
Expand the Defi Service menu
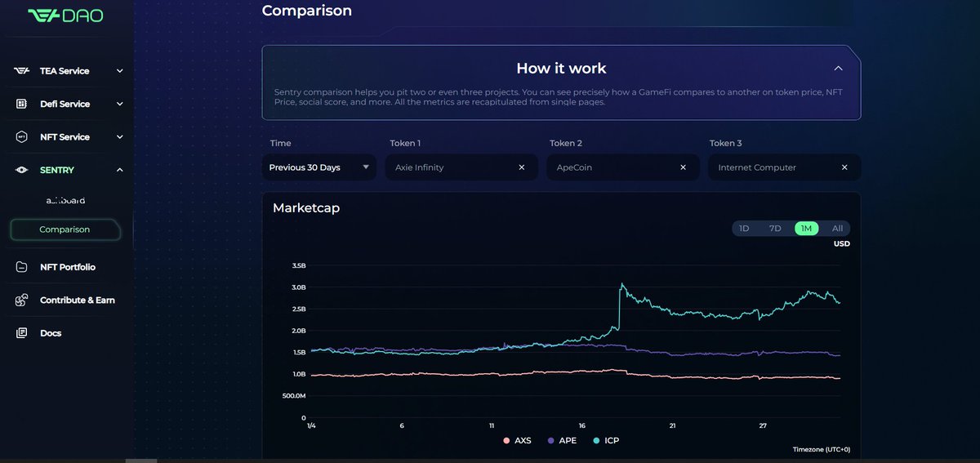tap(119, 104)
